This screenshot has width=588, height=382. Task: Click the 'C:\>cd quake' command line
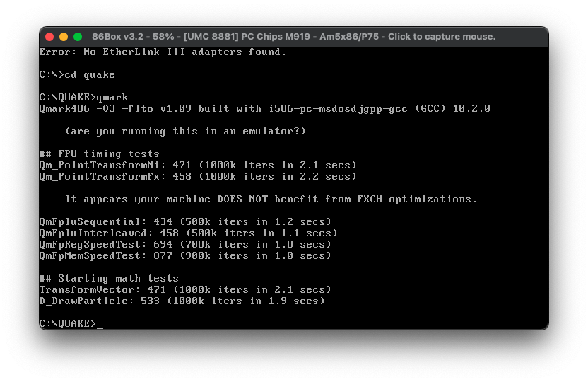(x=77, y=75)
